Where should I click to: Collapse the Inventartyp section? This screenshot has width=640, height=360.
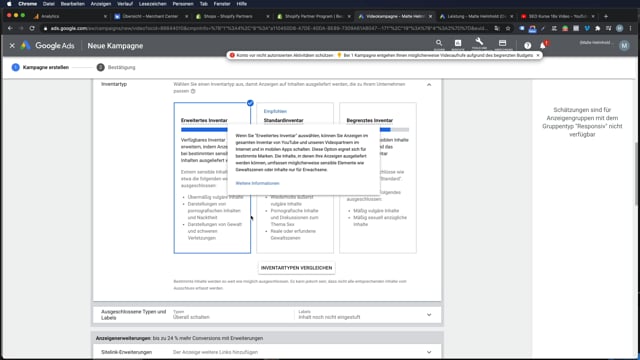pos(429,84)
